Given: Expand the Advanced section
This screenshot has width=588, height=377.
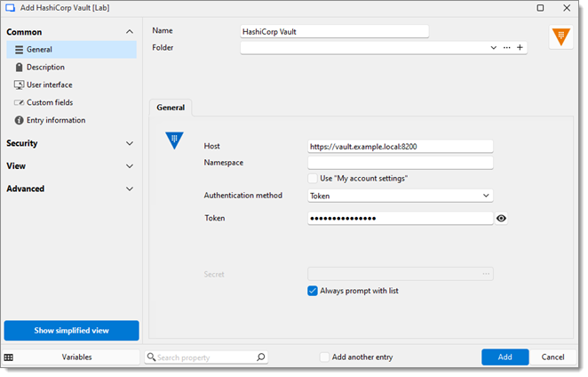Looking at the screenshot, I should coord(130,188).
